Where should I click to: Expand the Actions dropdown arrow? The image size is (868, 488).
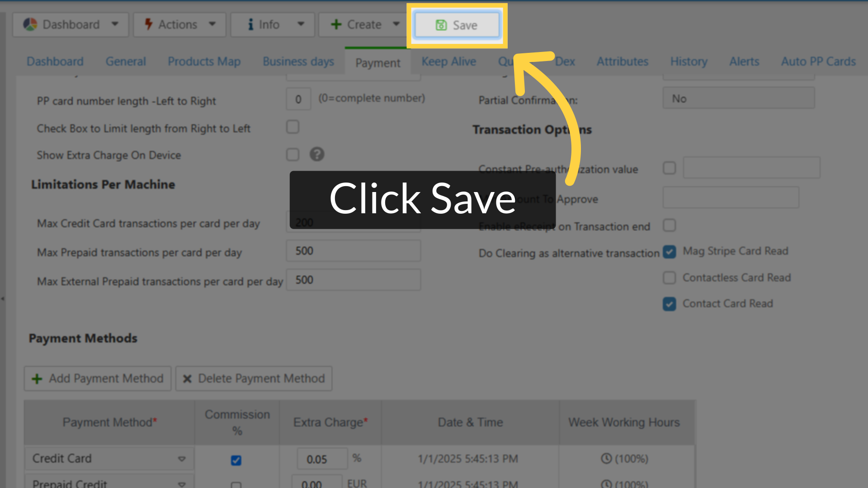pos(212,24)
